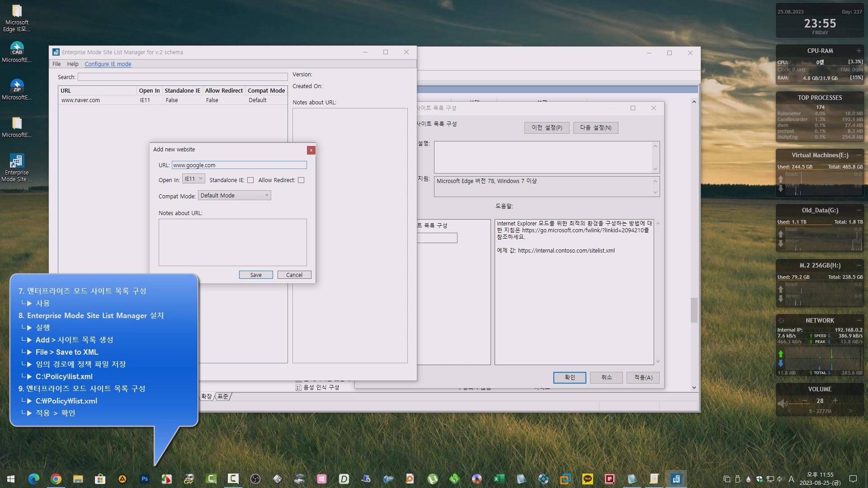Open the AIMP player taskbar icon
868x488 pixels.
click(123, 479)
